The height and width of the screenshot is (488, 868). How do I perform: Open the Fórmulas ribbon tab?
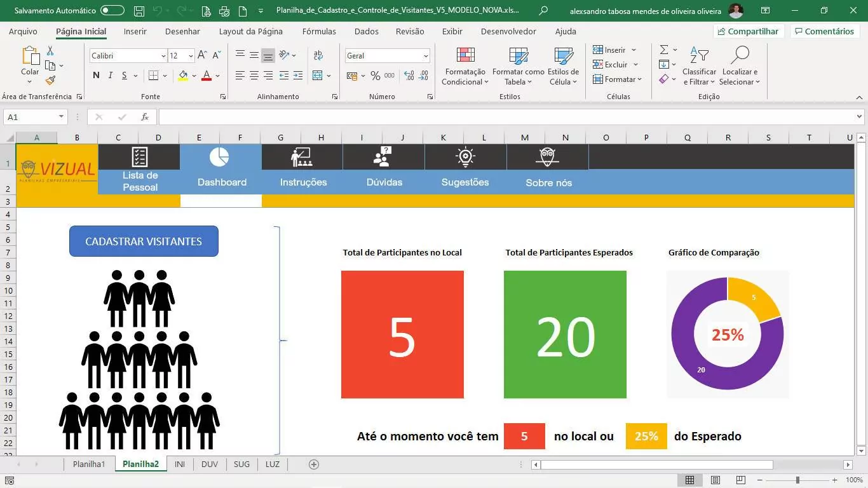(319, 31)
